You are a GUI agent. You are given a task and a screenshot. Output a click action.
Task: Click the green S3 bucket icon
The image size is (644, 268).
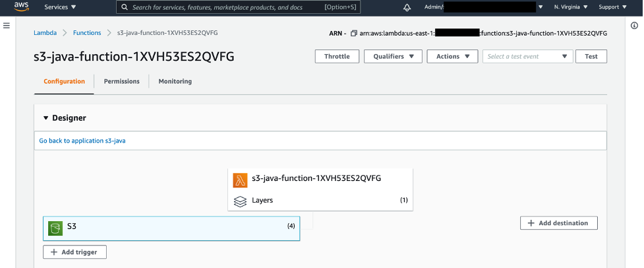55,228
